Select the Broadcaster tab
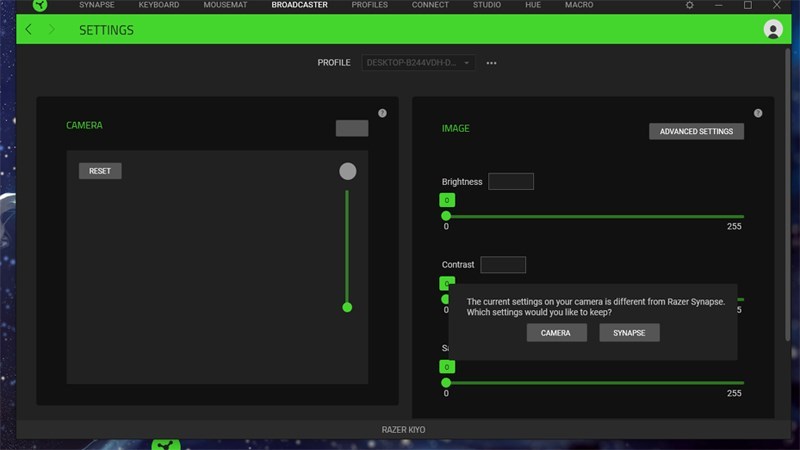This screenshot has height=450, width=800. coord(299,5)
